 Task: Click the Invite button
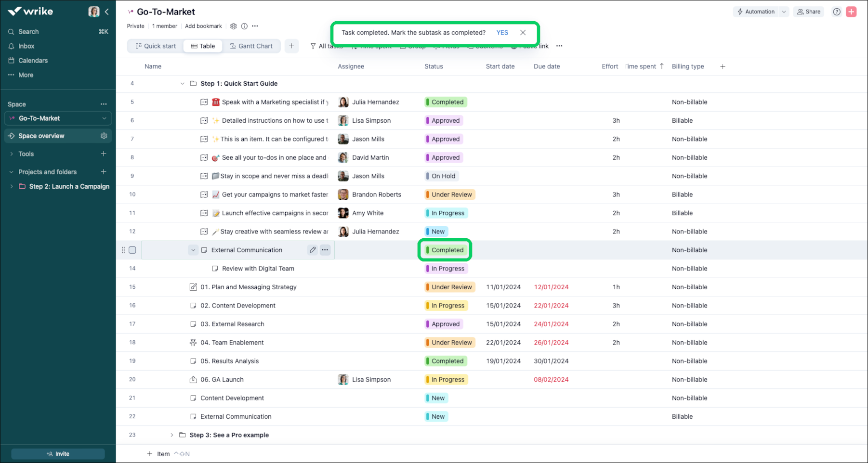click(x=58, y=454)
